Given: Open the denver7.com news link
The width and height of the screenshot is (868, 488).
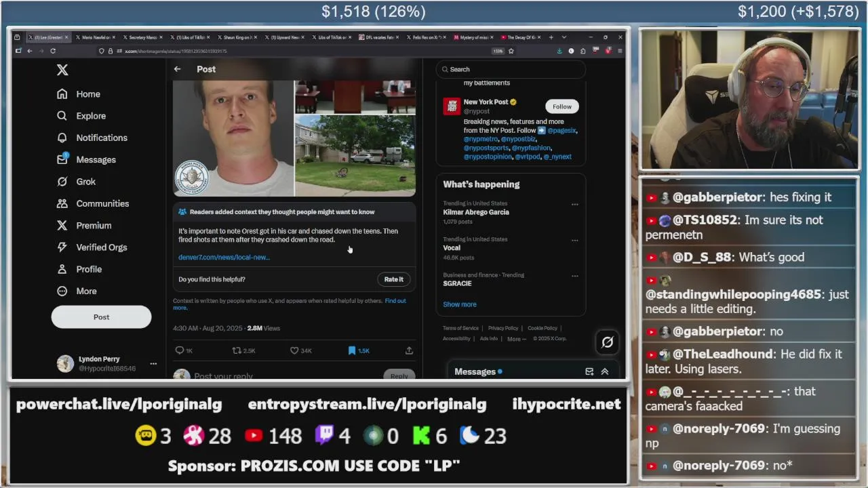Looking at the screenshot, I should [x=224, y=258].
